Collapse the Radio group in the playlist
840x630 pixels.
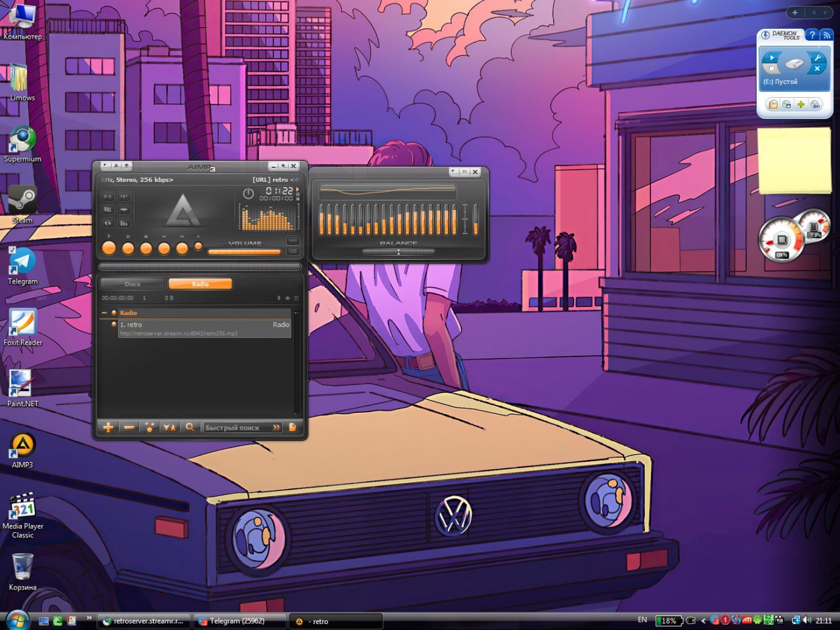(104, 313)
